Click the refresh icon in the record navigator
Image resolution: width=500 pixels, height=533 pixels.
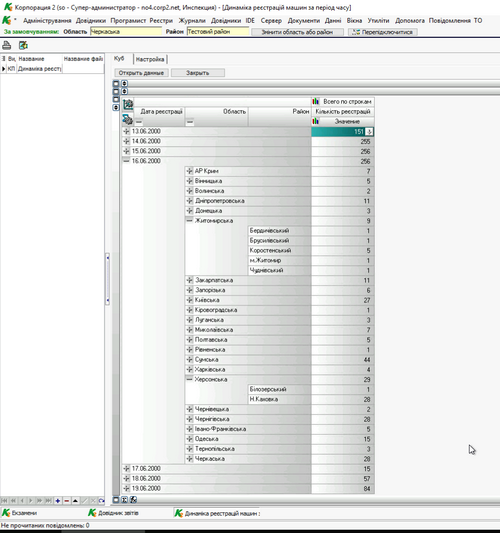(x=101, y=500)
